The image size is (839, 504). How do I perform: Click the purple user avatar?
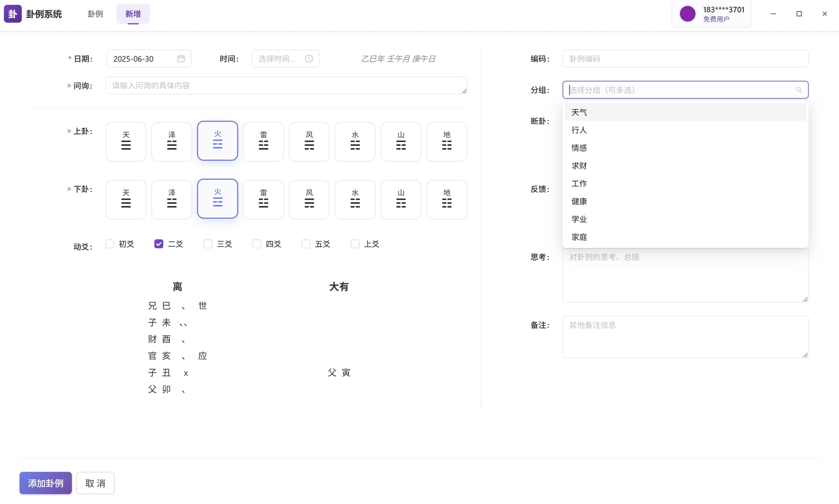pos(687,14)
